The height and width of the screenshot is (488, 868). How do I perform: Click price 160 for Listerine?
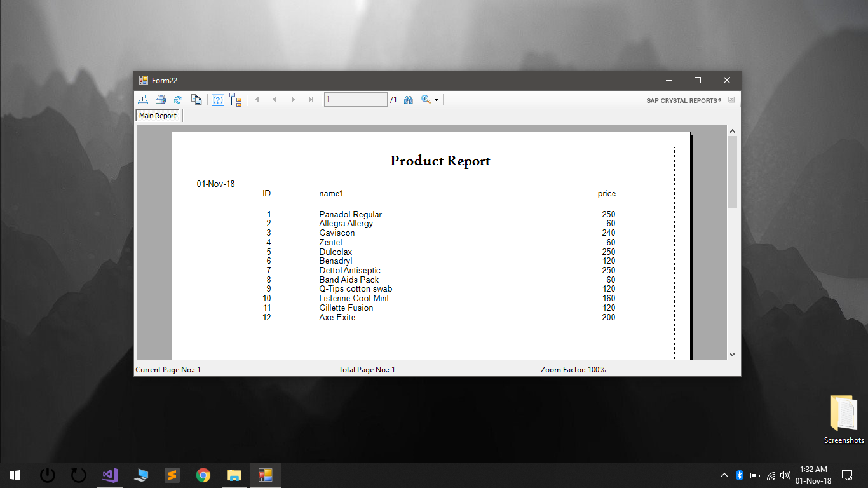coord(608,299)
